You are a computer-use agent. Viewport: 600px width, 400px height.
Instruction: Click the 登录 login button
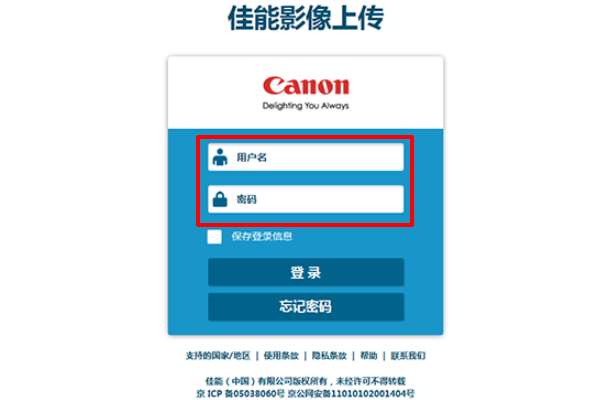point(306,272)
